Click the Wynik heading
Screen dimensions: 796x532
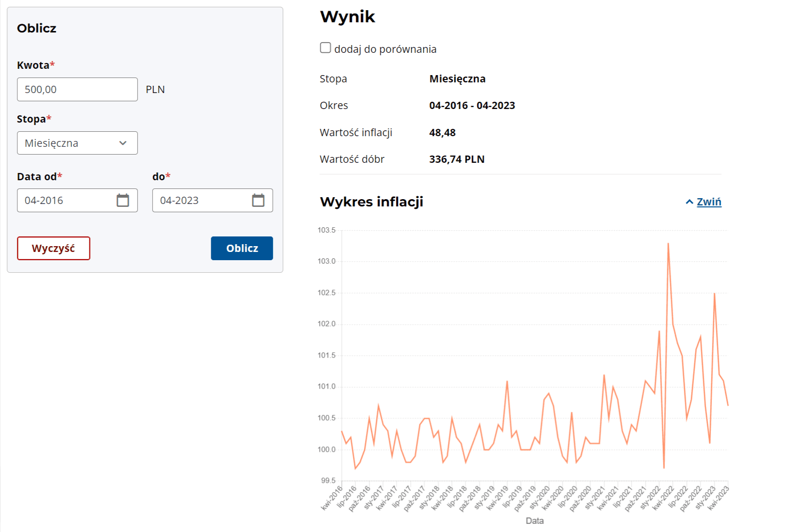click(348, 16)
